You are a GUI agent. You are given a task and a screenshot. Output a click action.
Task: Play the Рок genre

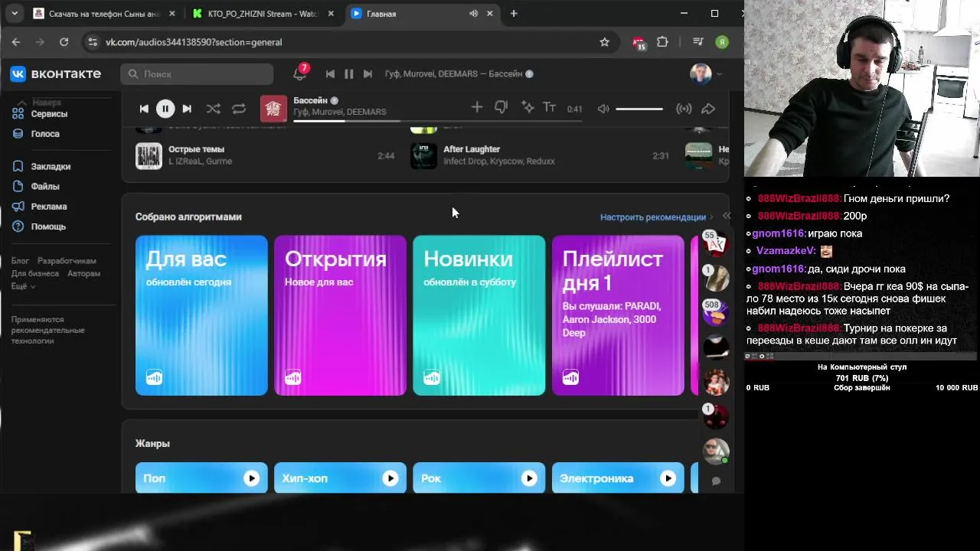tap(529, 478)
